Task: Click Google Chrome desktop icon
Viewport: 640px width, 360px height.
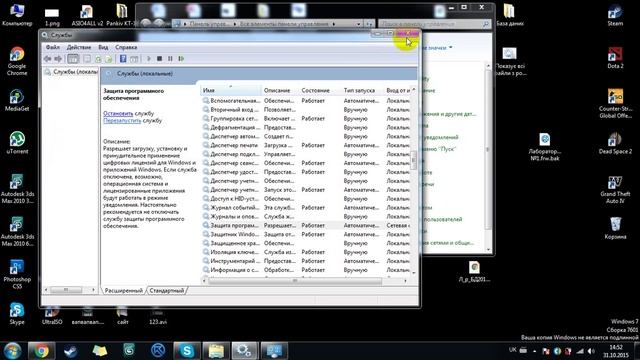Action: 17,61
